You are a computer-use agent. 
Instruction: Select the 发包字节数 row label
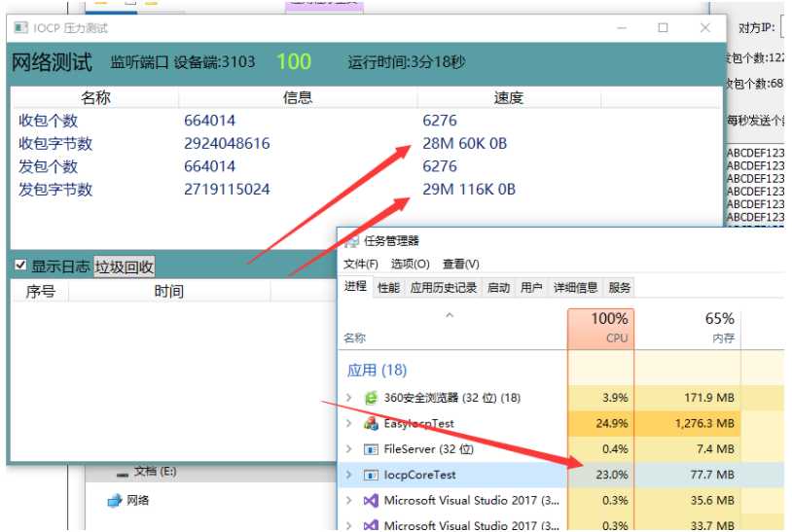[x=55, y=190]
